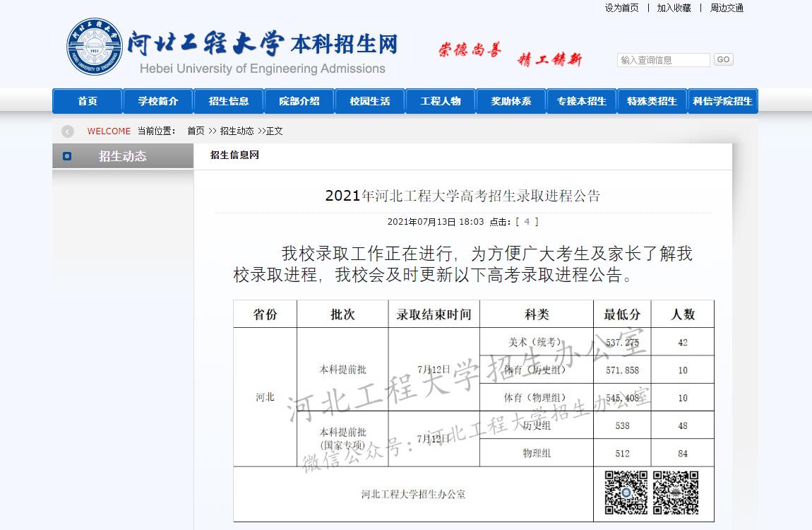The image size is (812, 530).
Task: Click the 加入收藏 link at top
Action: coord(674,8)
